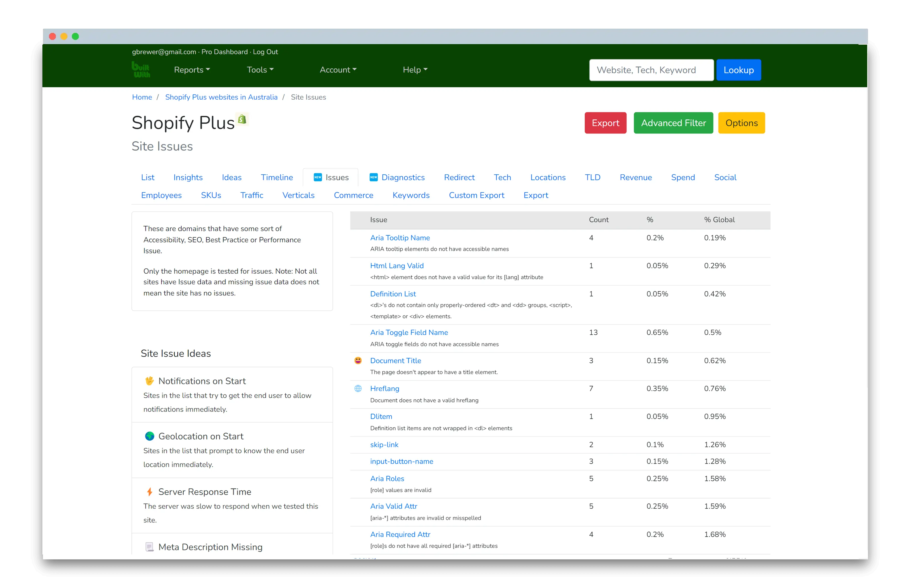The height and width of the screenshot is (588, 911).
Task: Click the hand icon for Notifications on Start
Action: (x=149, y=381)
